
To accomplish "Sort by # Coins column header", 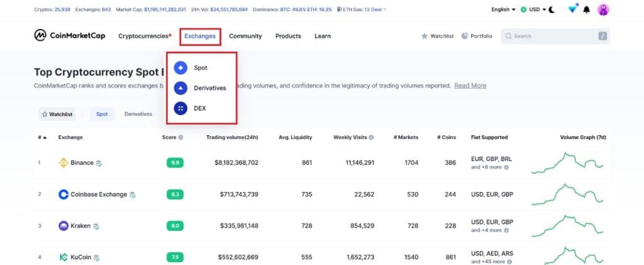I will [x=447, y=137].
